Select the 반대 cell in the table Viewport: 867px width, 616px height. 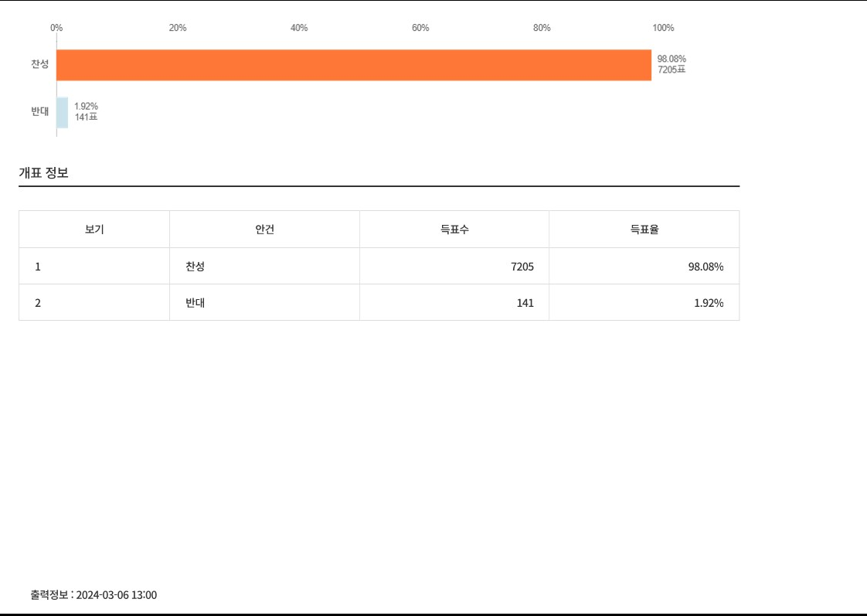point(195,303)
